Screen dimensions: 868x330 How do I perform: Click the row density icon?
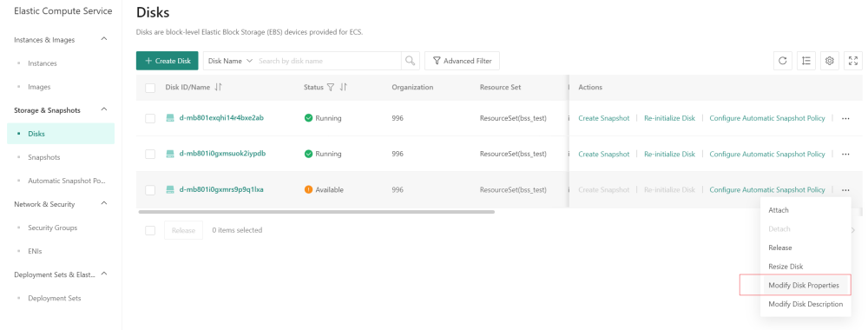[806, 61]
